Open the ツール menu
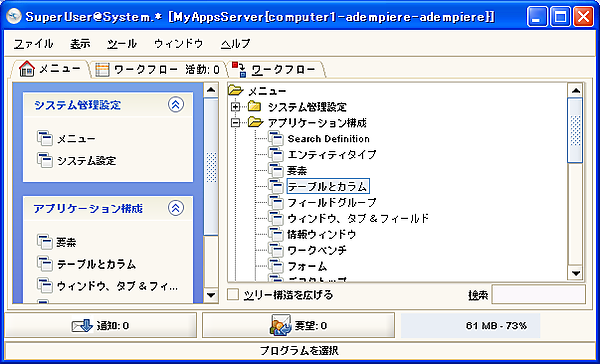The height and width of the screenshot is (364, 600). tap(122, 44)
